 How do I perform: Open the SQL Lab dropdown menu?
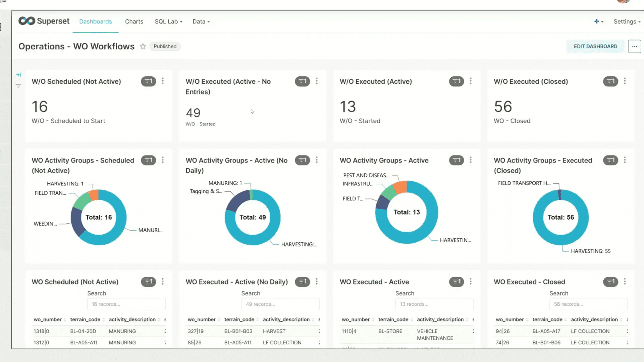pos(168,21)
